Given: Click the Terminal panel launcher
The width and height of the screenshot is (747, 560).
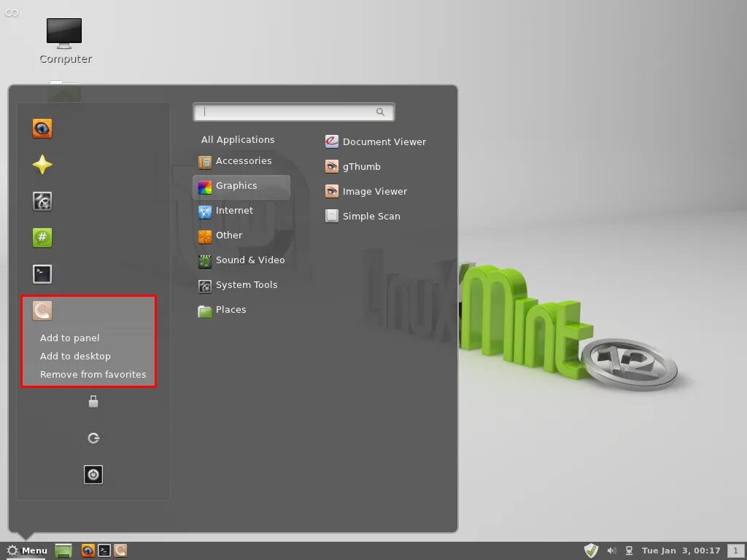Looking at the screenshot, I should tap(104, 551).
